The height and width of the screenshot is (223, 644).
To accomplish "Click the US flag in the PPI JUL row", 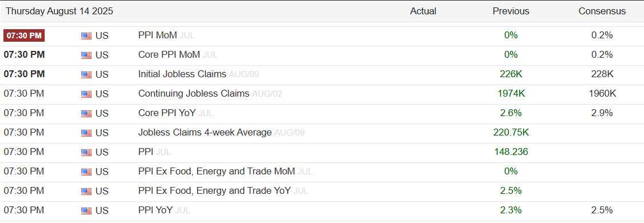I will 86,153.
